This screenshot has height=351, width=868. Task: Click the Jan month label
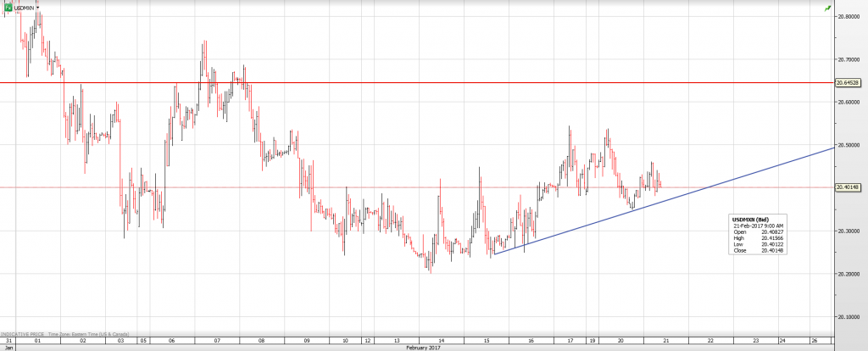[x=8, y=348]
